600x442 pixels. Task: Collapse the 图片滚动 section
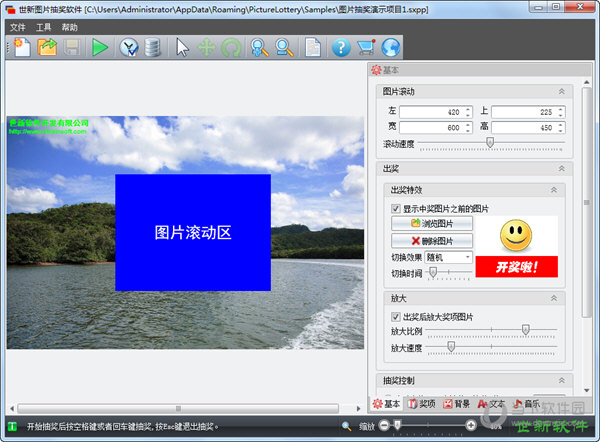click(x=561, y=92)
